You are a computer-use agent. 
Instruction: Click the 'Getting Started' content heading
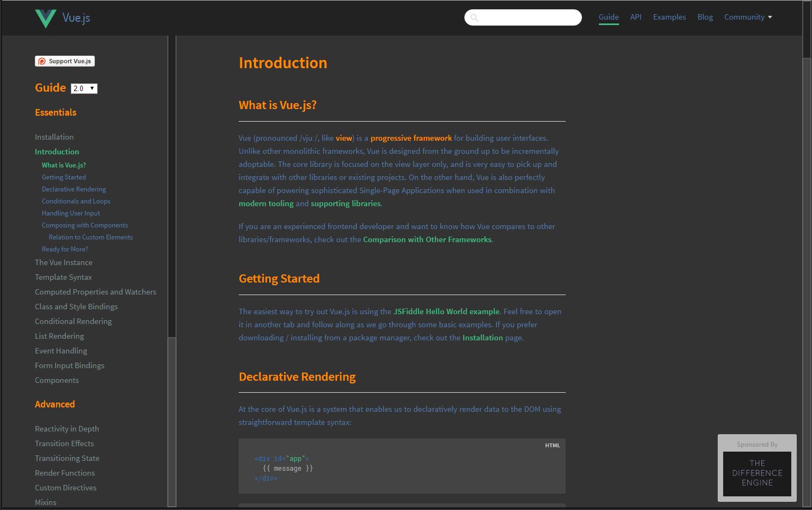pyautogui.click(x=279, y=279)
